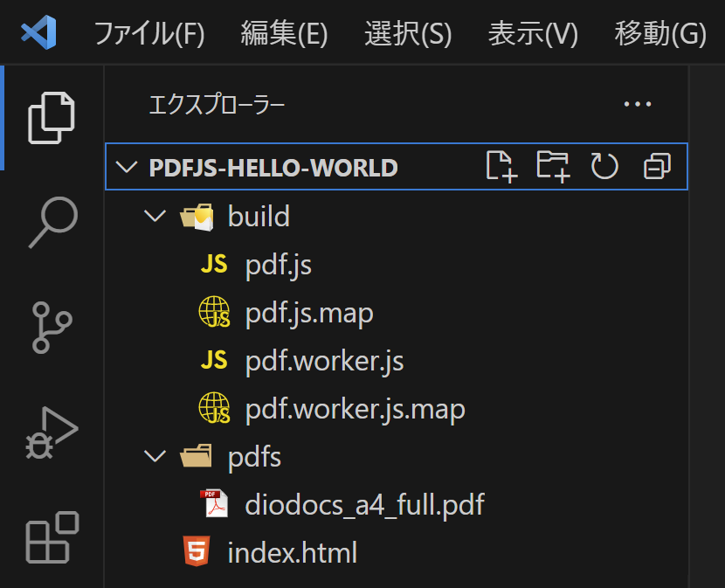
Task: Open the Explorer view in activity bar
Action: click(52, 118)
